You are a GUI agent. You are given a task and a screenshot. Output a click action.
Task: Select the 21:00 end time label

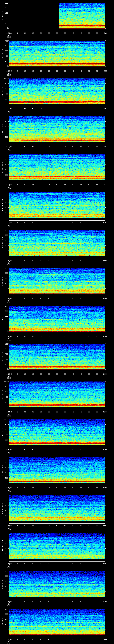(105, 639)
